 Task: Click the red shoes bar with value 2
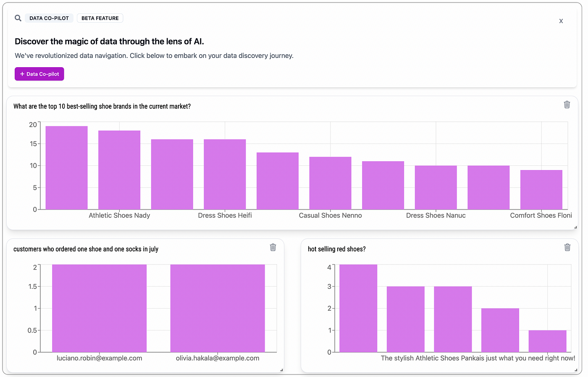(x=500, y=330)
